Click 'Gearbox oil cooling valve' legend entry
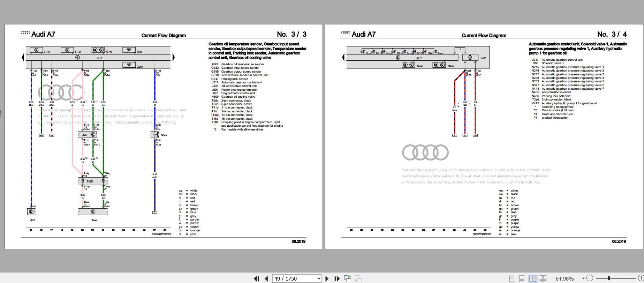Viewport: 644px width, 283px height. [238, 97]
